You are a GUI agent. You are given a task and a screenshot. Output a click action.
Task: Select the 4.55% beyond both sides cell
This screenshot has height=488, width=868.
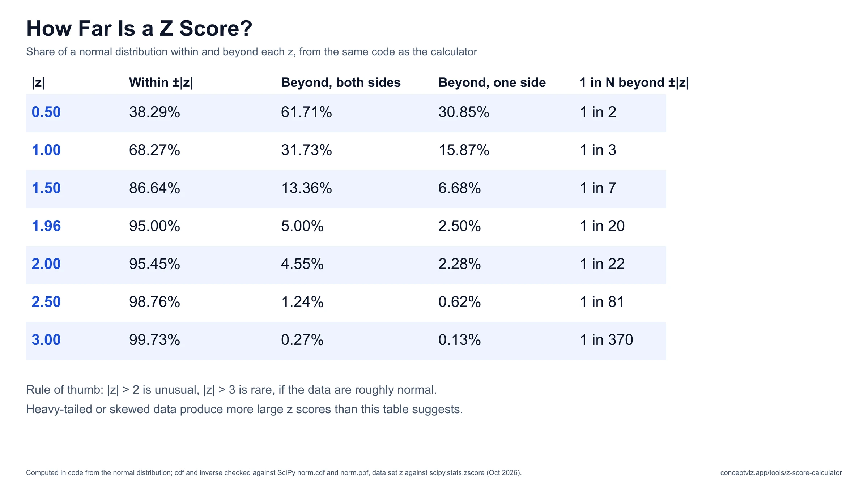click(302, 264)
